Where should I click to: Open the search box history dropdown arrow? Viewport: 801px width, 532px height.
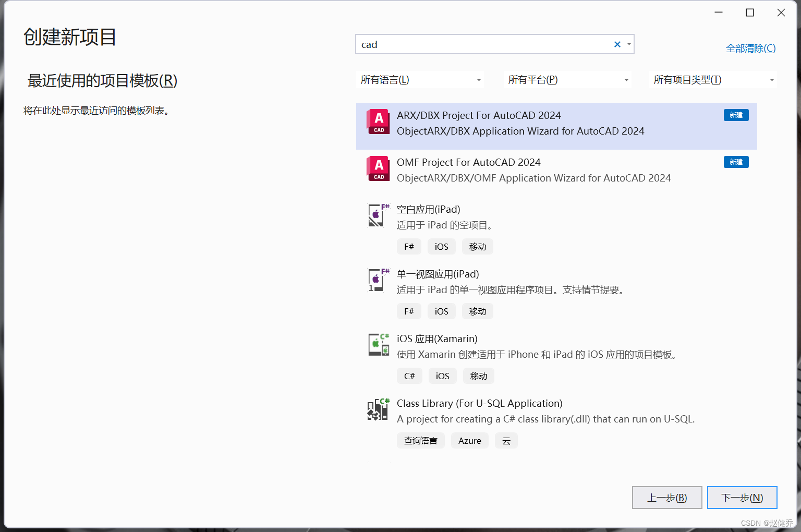pos(629,44)
